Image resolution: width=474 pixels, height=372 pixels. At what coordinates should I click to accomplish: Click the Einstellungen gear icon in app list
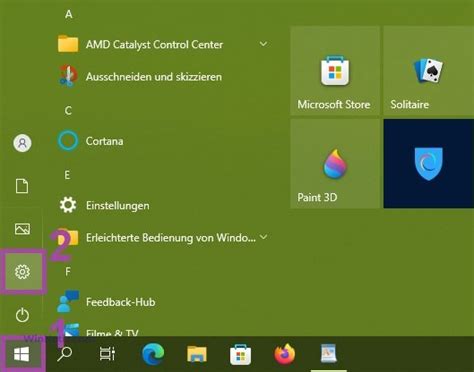click(x=68, y=205)
